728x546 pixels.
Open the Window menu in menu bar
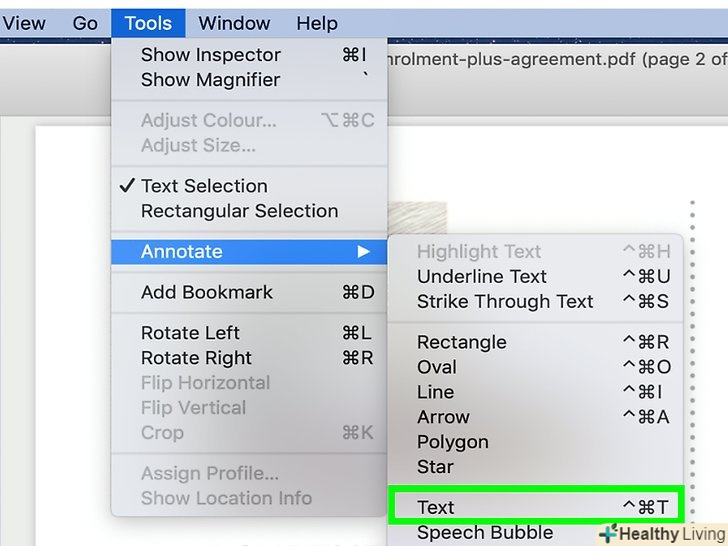pos(233,23)
